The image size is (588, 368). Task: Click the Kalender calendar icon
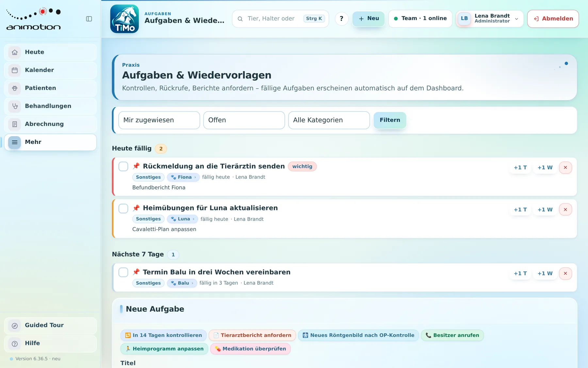[15, 70]
